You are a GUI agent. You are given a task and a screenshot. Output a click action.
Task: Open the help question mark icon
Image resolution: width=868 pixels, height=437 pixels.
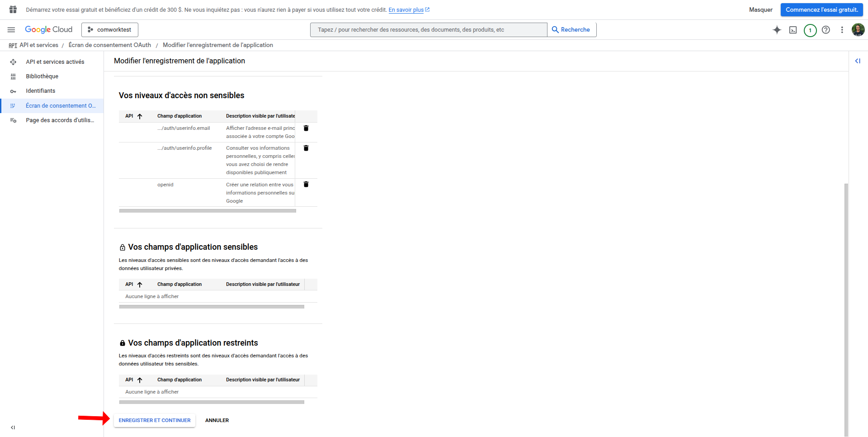tap(826, 30)
